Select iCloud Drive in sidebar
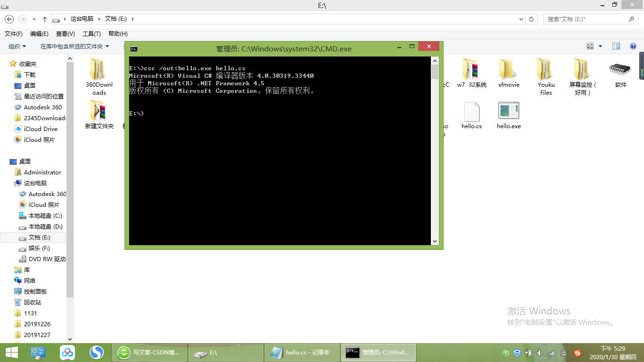Image resolution: width=644 pixels, height=362 pixels. click(41, 129)
